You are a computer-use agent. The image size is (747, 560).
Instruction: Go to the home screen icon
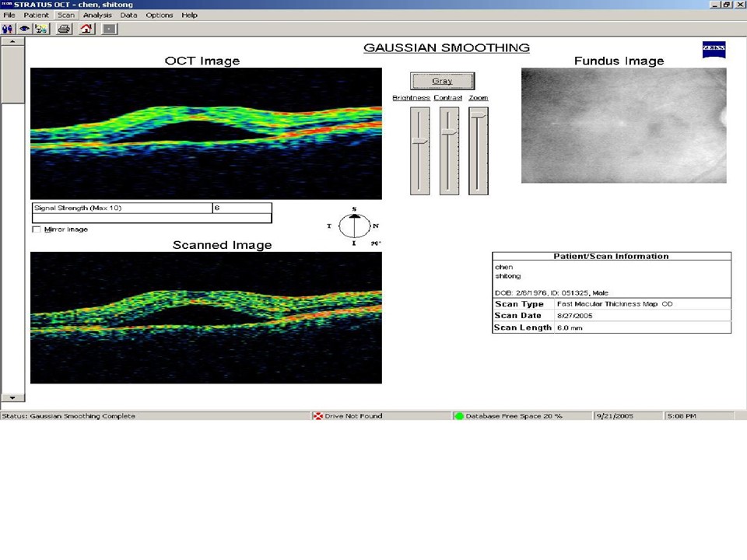click(86, 29)
